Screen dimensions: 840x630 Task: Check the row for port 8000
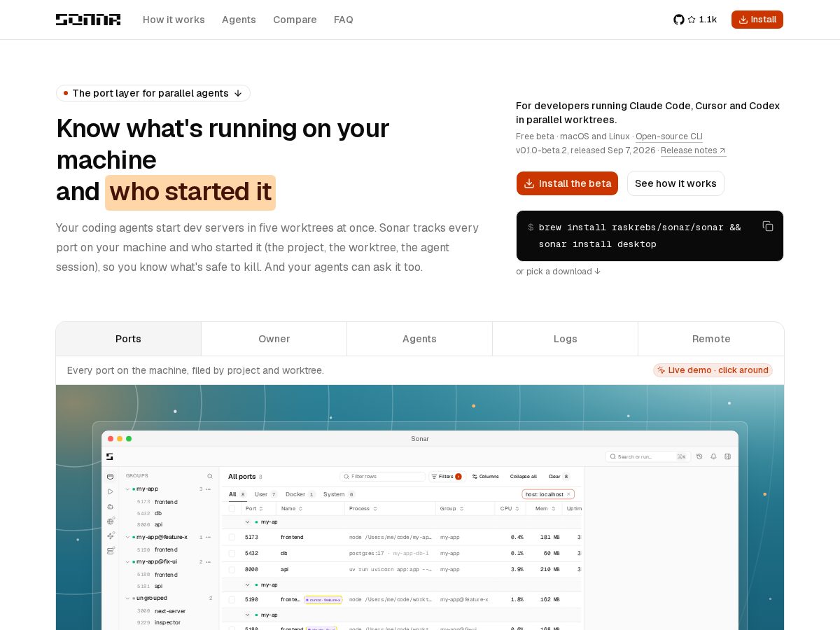pyautogui.click(x=232, y=569)
